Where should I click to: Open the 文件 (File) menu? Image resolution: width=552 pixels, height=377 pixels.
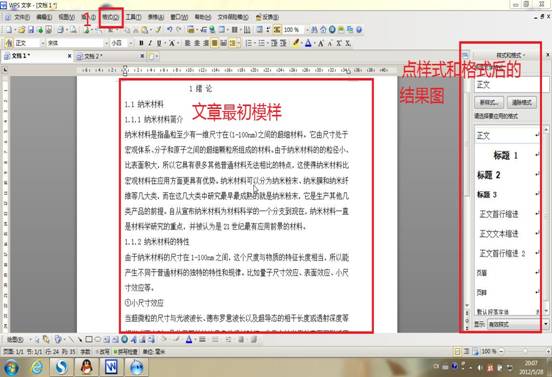point(21,17)
